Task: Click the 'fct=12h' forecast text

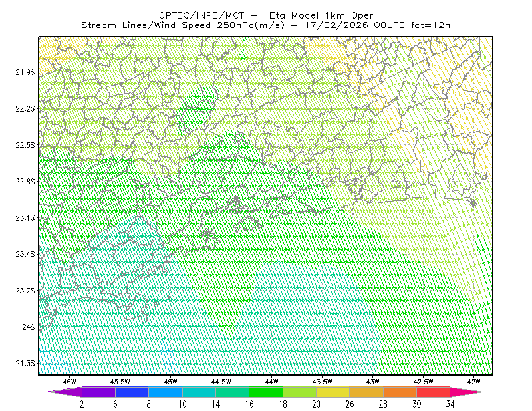Action: 430,25
